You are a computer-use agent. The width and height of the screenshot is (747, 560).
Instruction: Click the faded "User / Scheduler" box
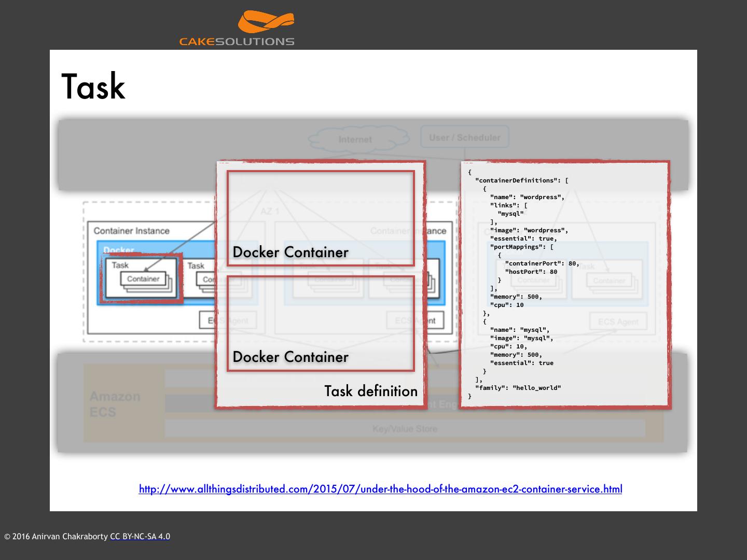(465, 137)
